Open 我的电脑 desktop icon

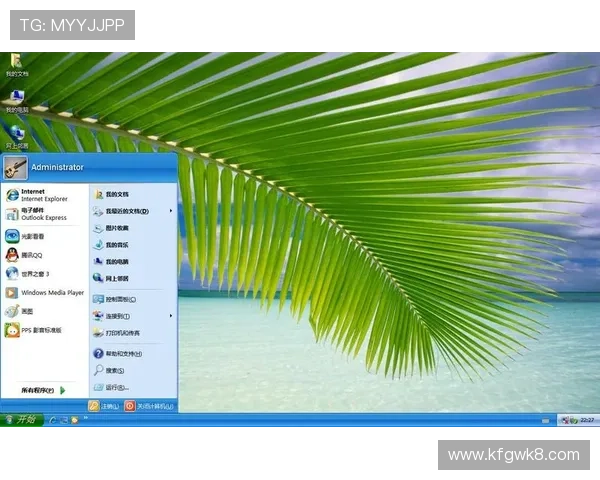[x=16, y=99]
